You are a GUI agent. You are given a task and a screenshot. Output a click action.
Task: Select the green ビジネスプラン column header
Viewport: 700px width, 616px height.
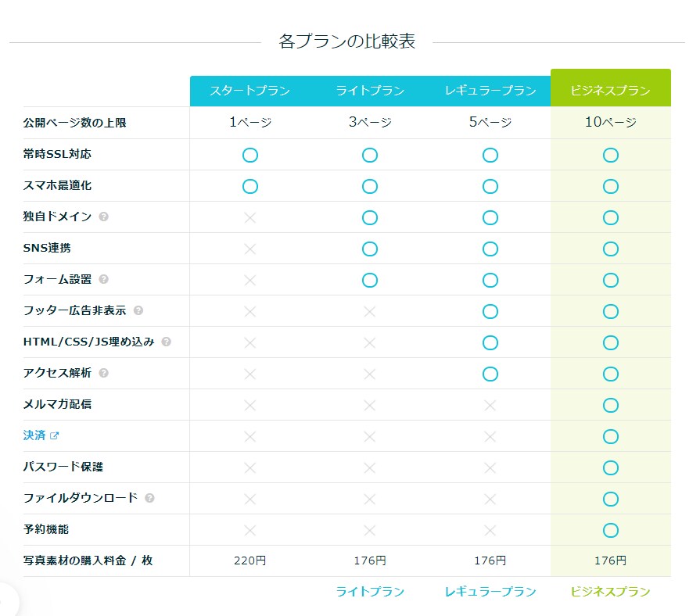point(611,88)
